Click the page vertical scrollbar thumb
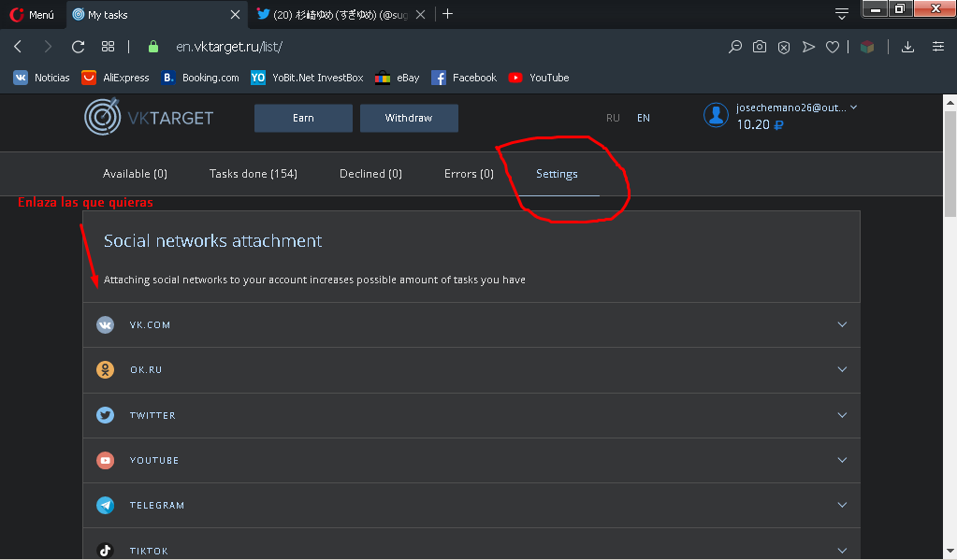Image resolution: width=957 pixels, height=560 pixels. point(950,164)
